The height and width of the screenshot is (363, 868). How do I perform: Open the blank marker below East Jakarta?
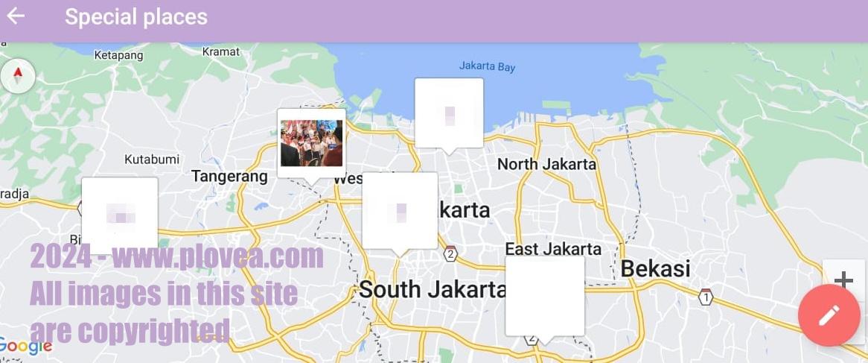point(545,297)
